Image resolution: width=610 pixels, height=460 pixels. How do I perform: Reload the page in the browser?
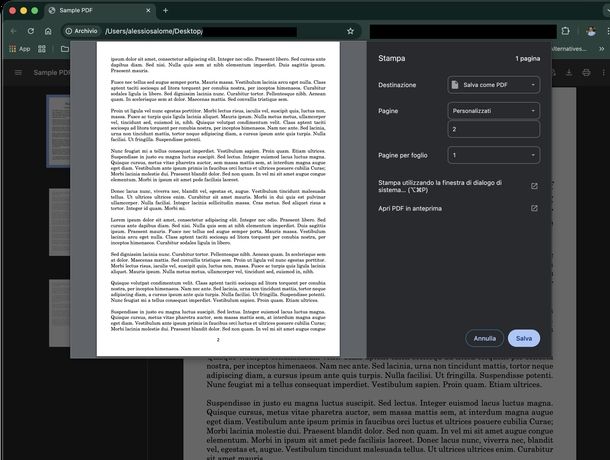pos(31,31)
